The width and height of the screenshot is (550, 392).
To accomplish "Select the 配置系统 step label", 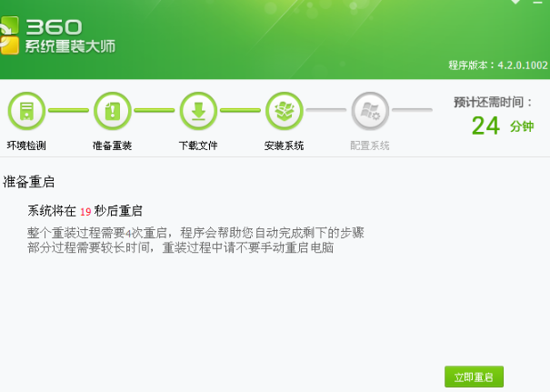I will (x=370, y=146).
